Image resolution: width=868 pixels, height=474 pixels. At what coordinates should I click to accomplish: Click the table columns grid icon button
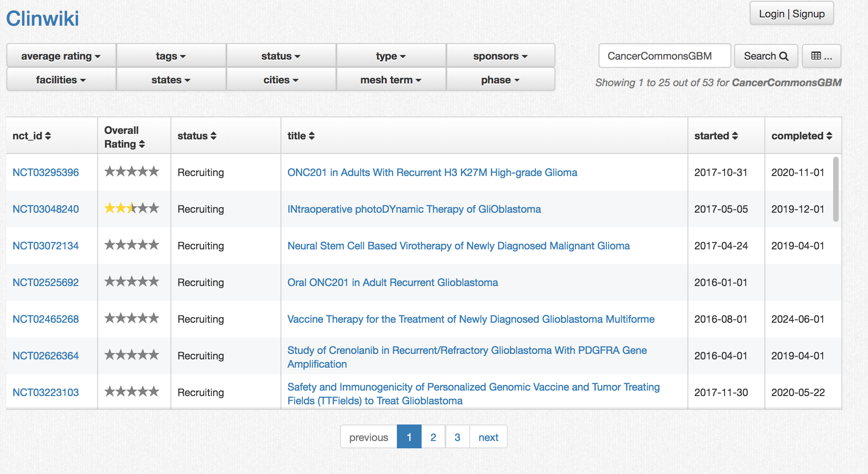click(x=821, y=56)
